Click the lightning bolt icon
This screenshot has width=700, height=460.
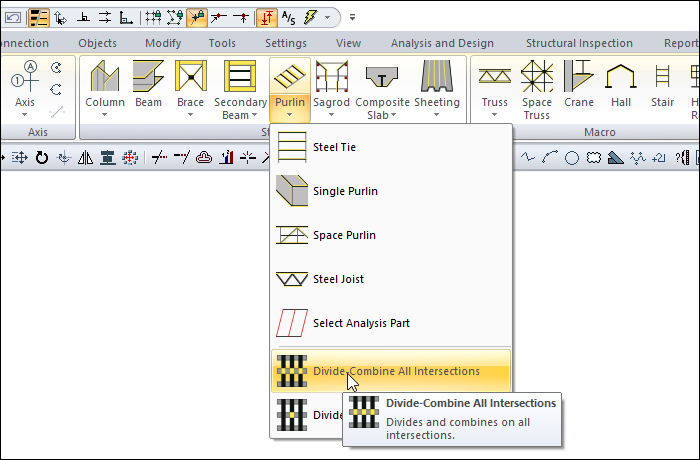(x=310, y=18)
